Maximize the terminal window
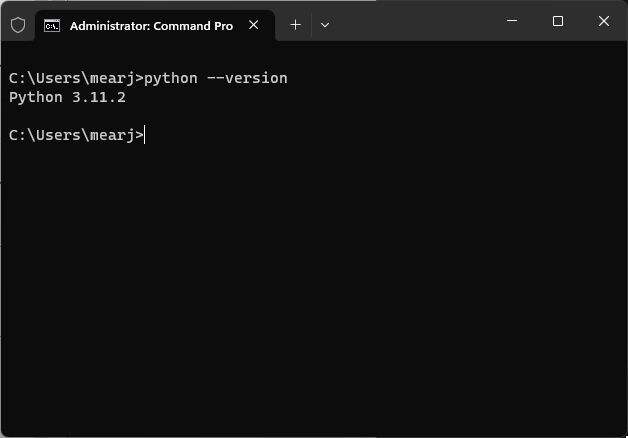 558,21
